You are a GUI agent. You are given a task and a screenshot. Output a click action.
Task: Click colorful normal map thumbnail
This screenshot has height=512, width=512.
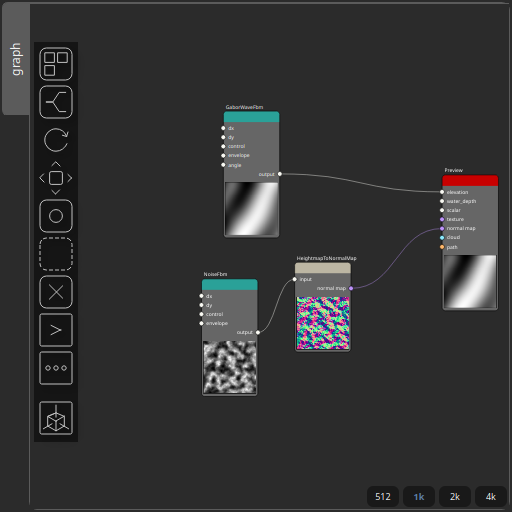coord(323,323)
